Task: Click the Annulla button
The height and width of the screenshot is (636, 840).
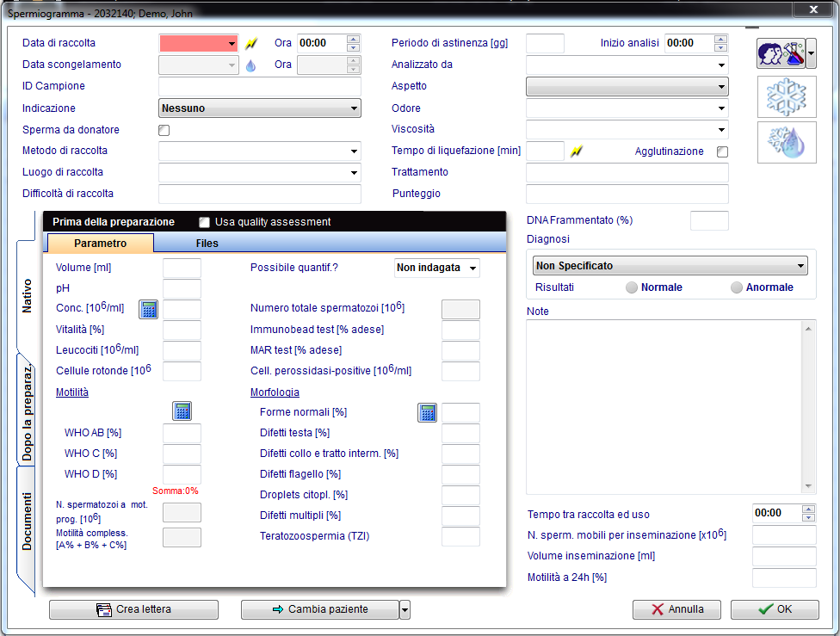Action: coord(676,609)
